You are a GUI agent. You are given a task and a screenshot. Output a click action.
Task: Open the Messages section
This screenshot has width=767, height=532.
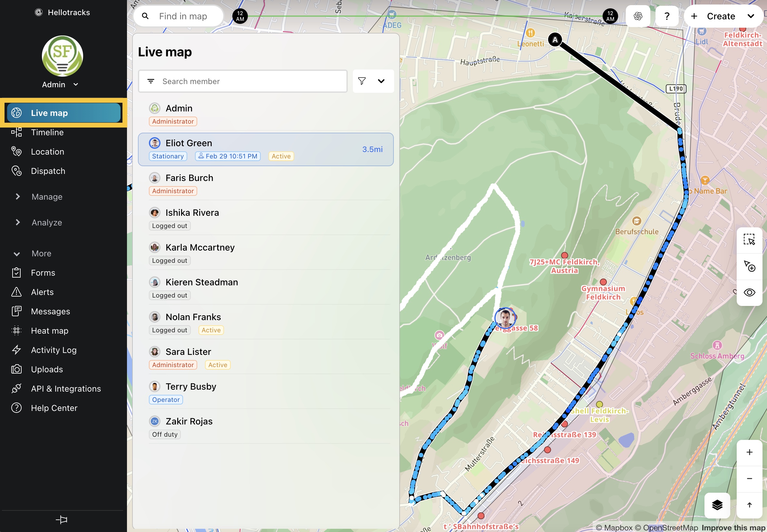[x=50, y=311]
